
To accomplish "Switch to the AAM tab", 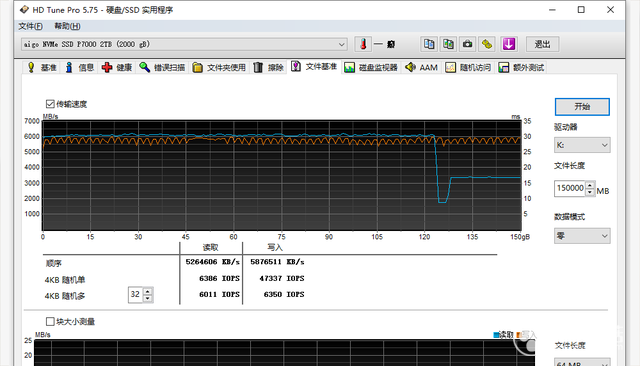I will click(422, 67).
